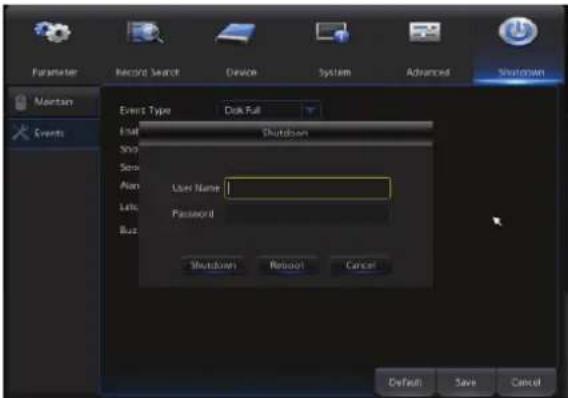This screenshot has width=568, height=398.
Task: Click the Shutdown power icon
Action: click(x=518, y=32)
